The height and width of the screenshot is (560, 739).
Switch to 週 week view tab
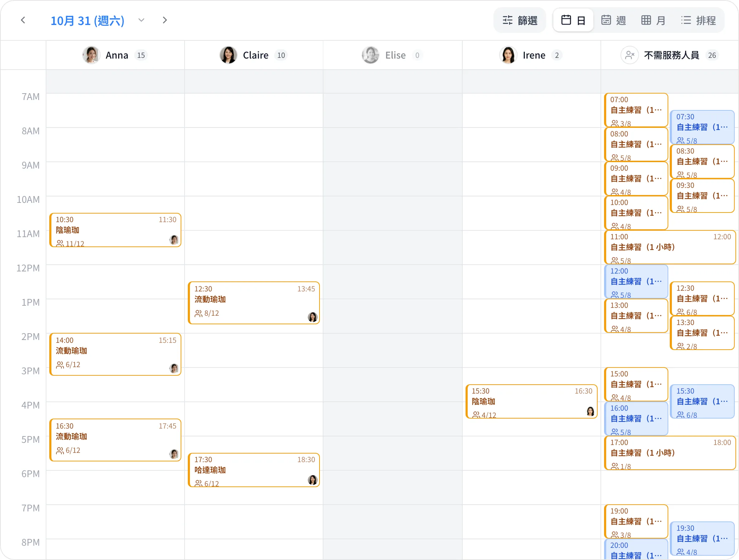click(614, 20)
